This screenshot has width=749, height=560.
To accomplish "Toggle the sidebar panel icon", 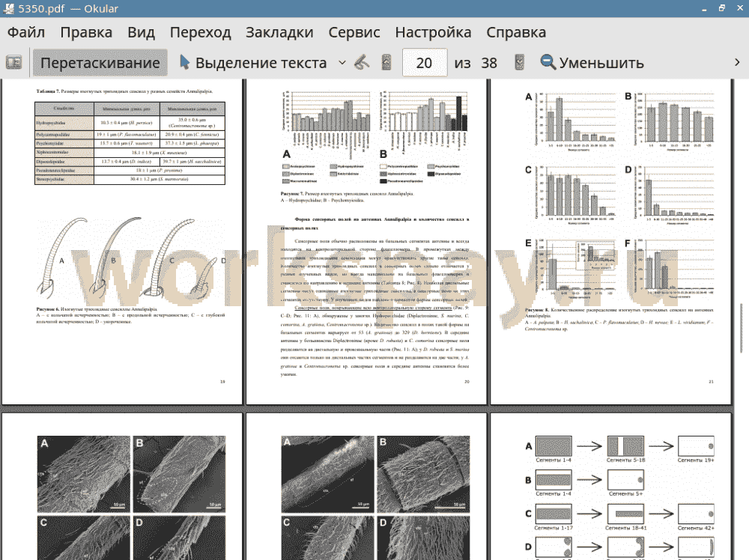I will click(x=13, y=63).
